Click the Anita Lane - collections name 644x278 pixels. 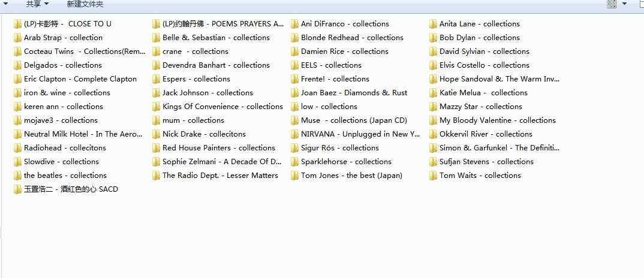coord(480,24)
